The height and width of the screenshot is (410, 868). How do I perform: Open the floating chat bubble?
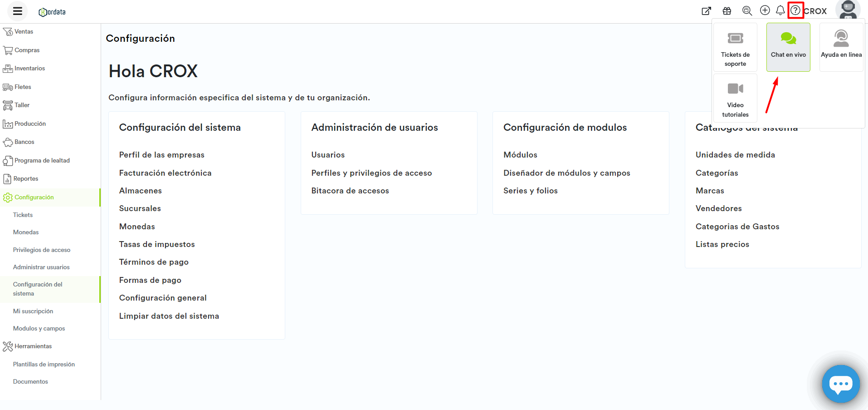coord(841,384)
